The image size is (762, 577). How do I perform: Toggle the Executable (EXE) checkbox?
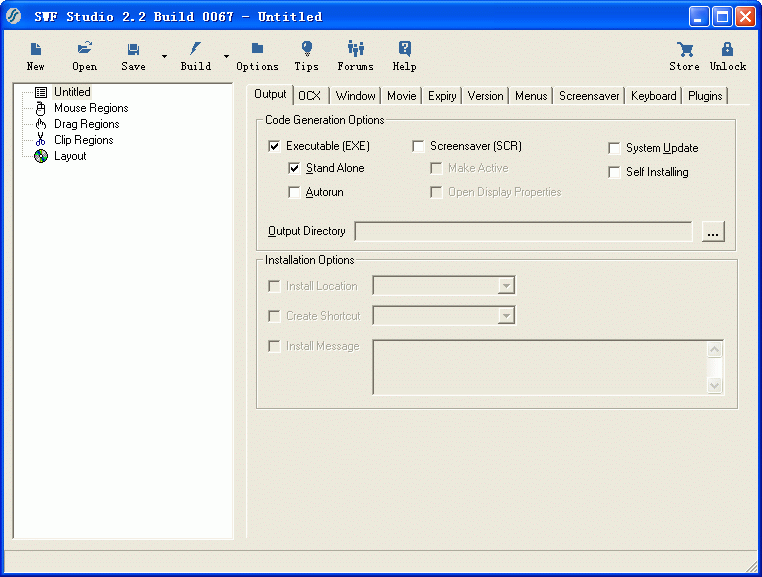pos(274,146)
